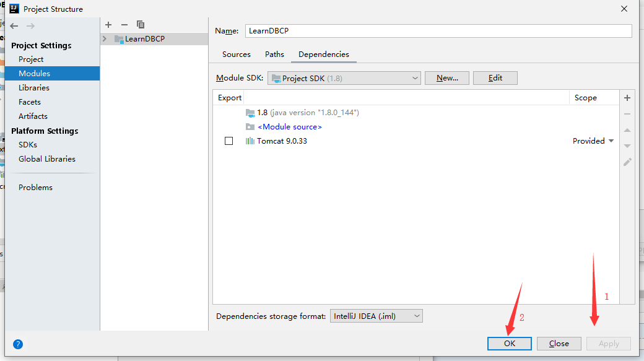Expand the LearnDBCP module tree node

[x=105, y=38]
